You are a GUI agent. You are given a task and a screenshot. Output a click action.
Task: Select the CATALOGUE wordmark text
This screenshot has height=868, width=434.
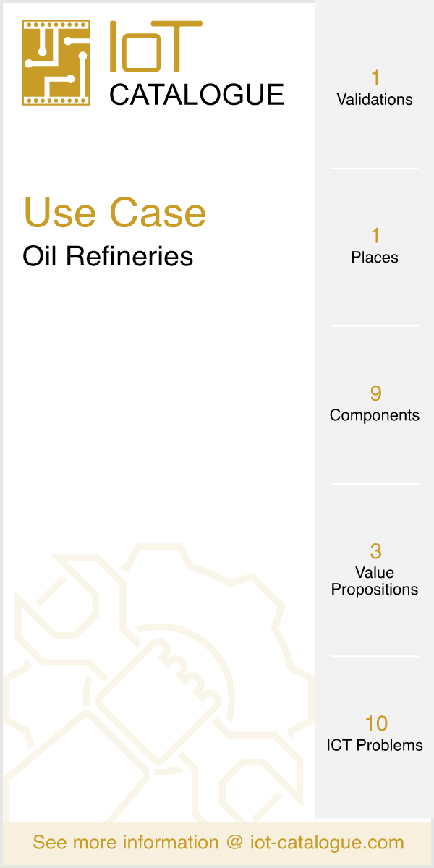point(197,95)
